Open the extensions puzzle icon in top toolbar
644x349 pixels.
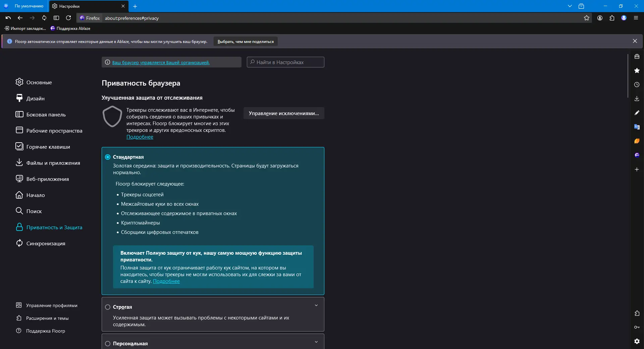click(x=612, y=18)
